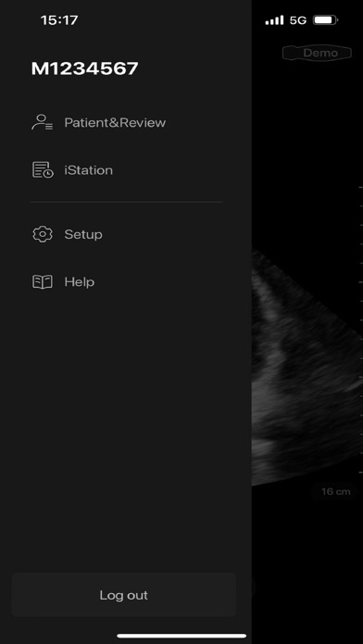363x644 pixels.
Task: Open the Patient&Review menu entry
Action: point(99,122)
